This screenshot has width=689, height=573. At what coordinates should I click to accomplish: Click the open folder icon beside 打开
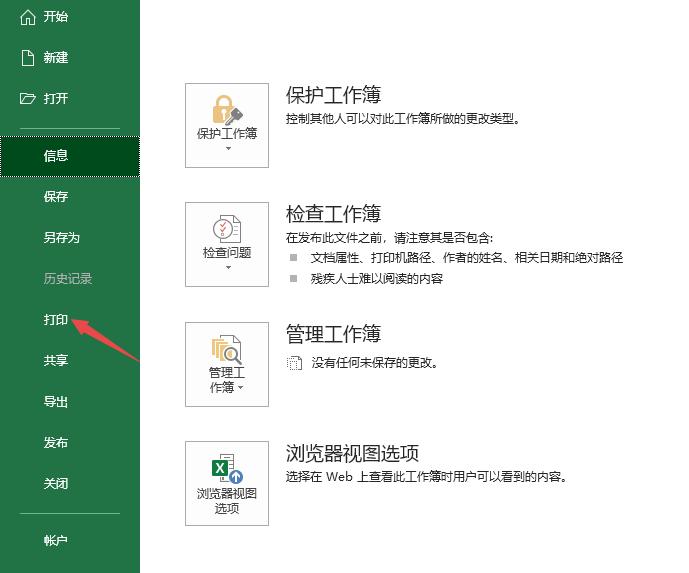(27, 98)
